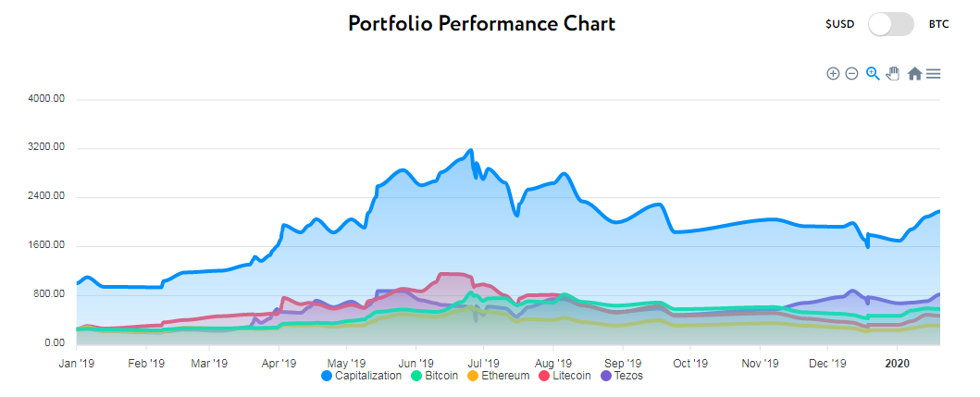Click the zoom in plus icon
Screen dimensions: 980x397
pyautogui.click(x=833, y=74)
